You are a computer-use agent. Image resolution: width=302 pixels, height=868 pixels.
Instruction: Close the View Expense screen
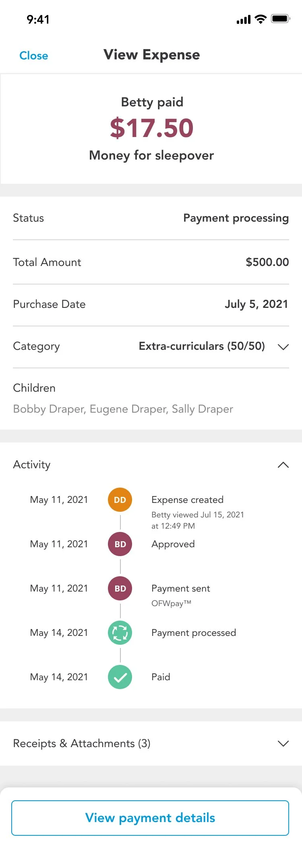point(34,56)
